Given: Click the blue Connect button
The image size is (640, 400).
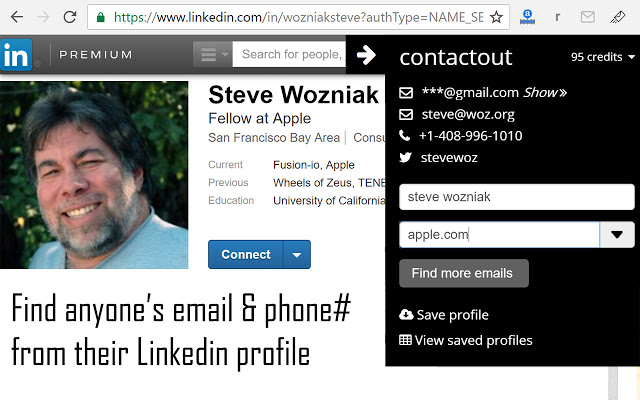Looking at the screenshot, I should click(246, 255).
